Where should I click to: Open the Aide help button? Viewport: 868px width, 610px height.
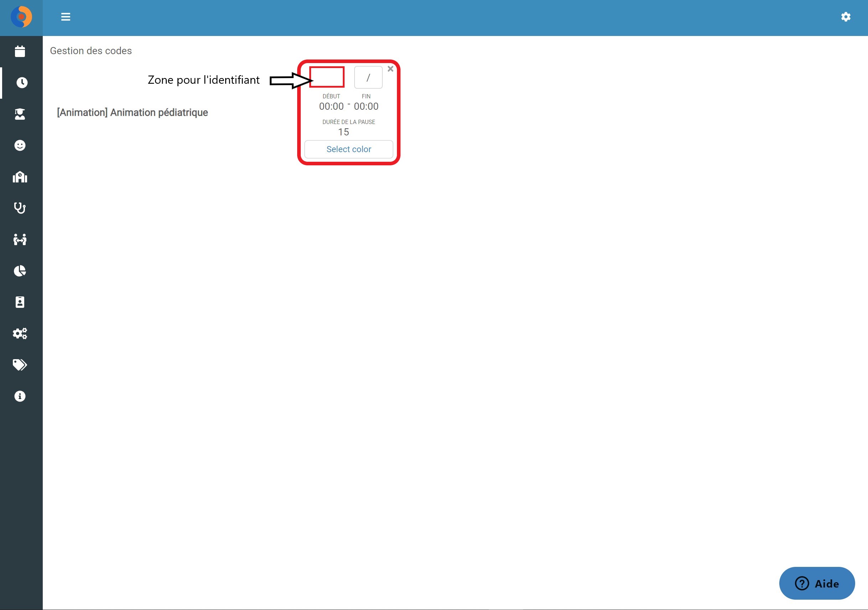click(x=817, y=584)
